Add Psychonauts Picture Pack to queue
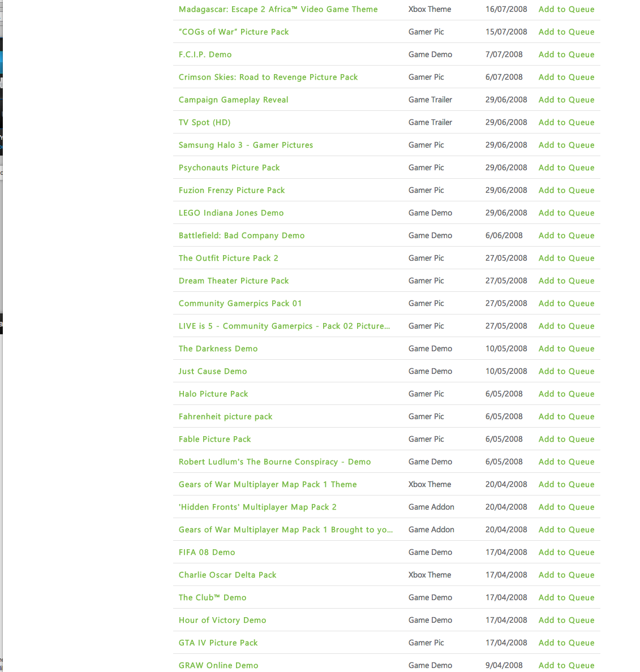 pos(566,167)
